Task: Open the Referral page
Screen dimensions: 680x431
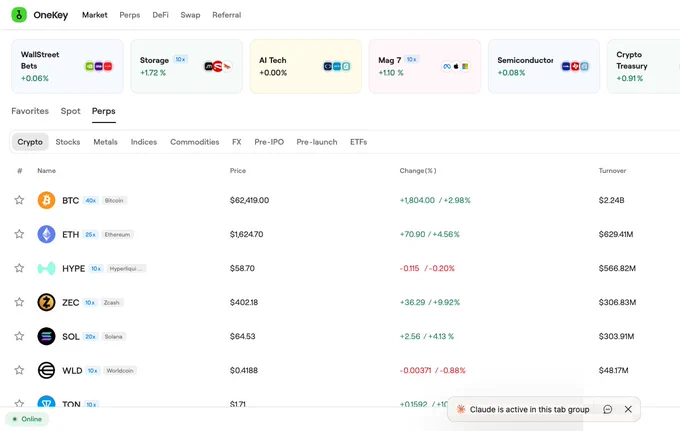Action: click(x=226, y=15)
